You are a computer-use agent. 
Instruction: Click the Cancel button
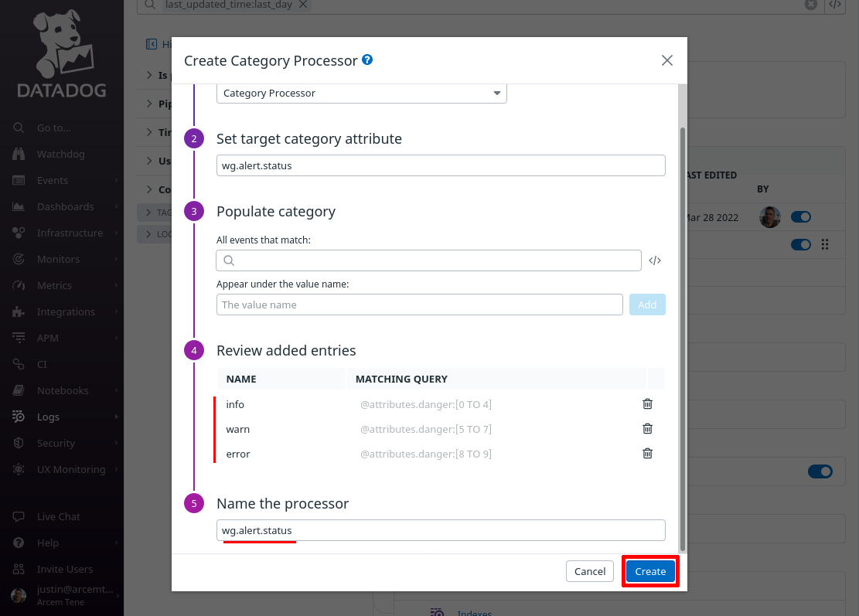pyautogui.click(x=589, y=571)
